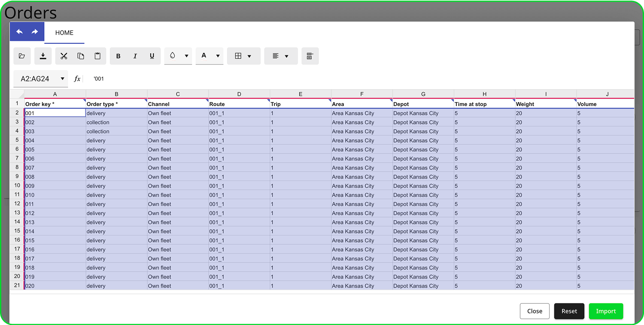Toggle underline formatting

click(x=152, y=56)
